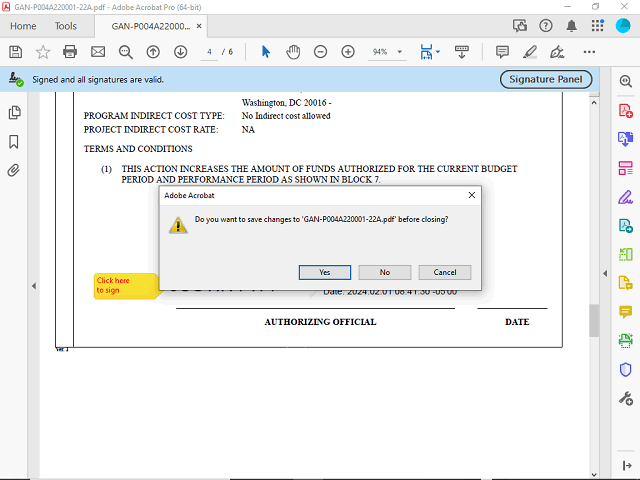640x480 pixels.
Task: Switch to Home tab
Action: click(x=23, y=26)
